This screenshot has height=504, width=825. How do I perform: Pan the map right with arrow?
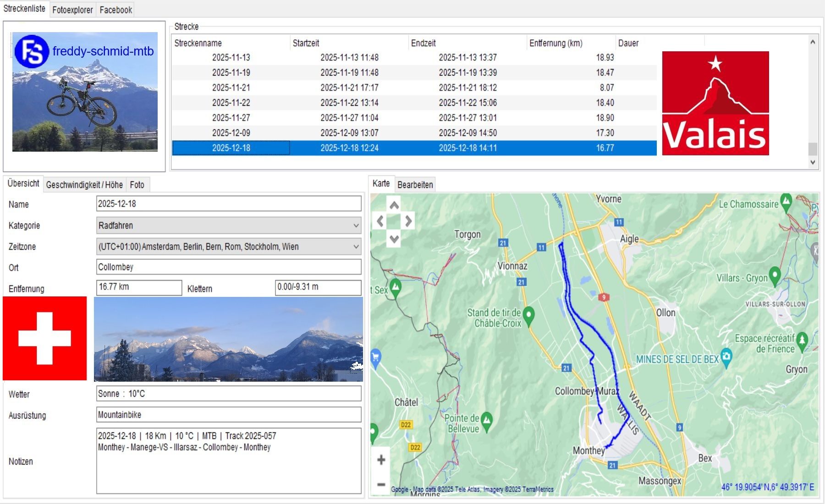pos(408,221)
